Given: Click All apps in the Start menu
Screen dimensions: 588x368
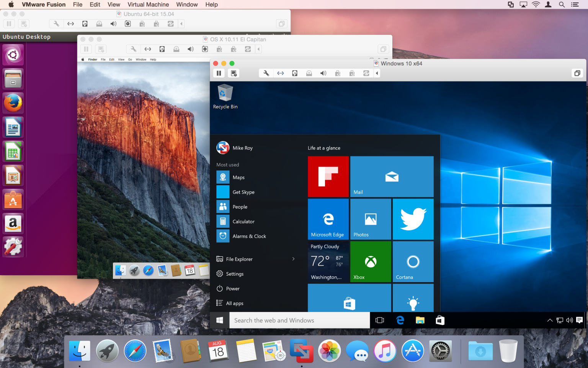Looking at the screenshot, I should pyautogui.click(x=234, y=303).
